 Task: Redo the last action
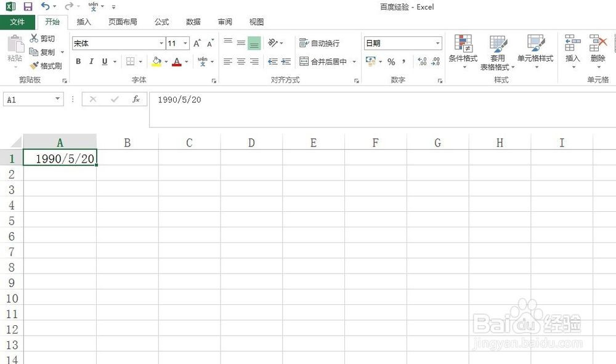69,6
